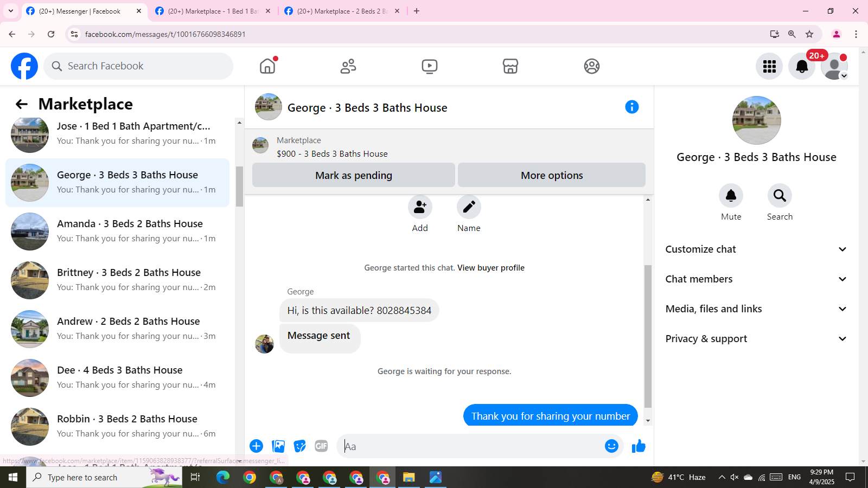Open Task View on taskbar
The width and height of the screenshot is (868, 488).
195,477
